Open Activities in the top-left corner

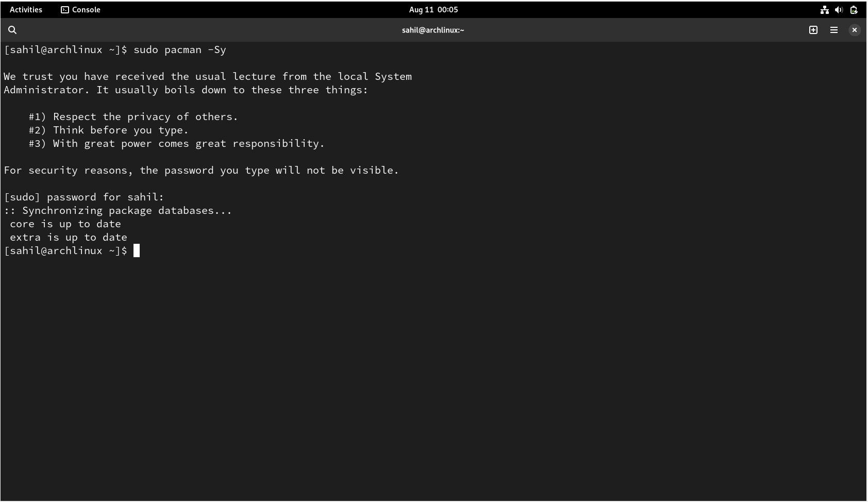pos(26,9)
